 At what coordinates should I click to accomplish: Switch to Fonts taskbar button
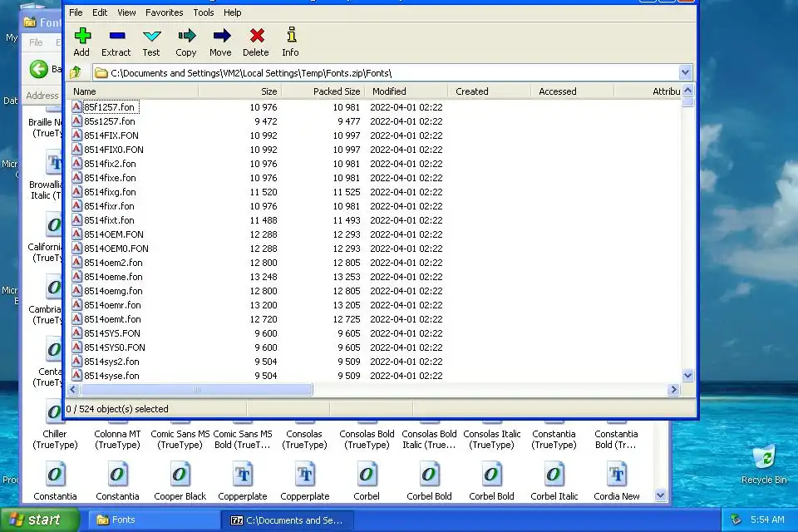click(x=153, y=520)
